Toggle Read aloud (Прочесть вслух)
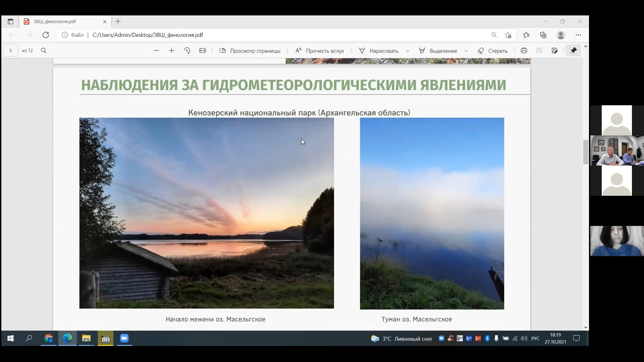The image size is (644, 362). click(320, 51)
